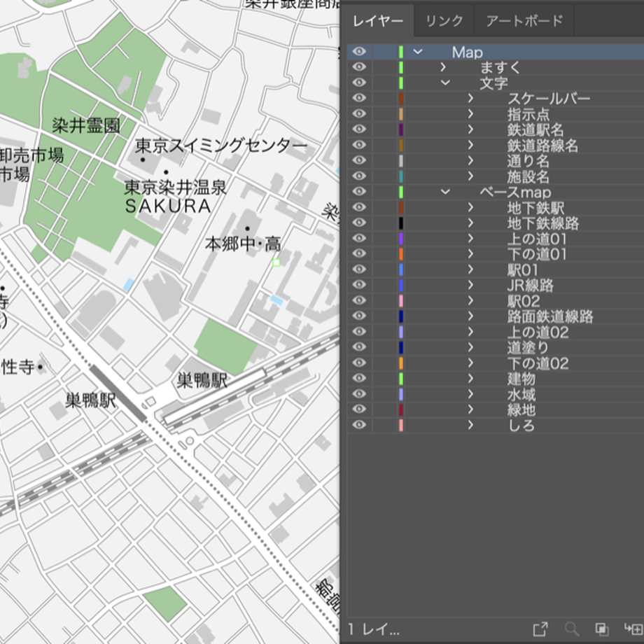
Task: Select the 鉄道駅名 layer name
Action: coord(535,129)
